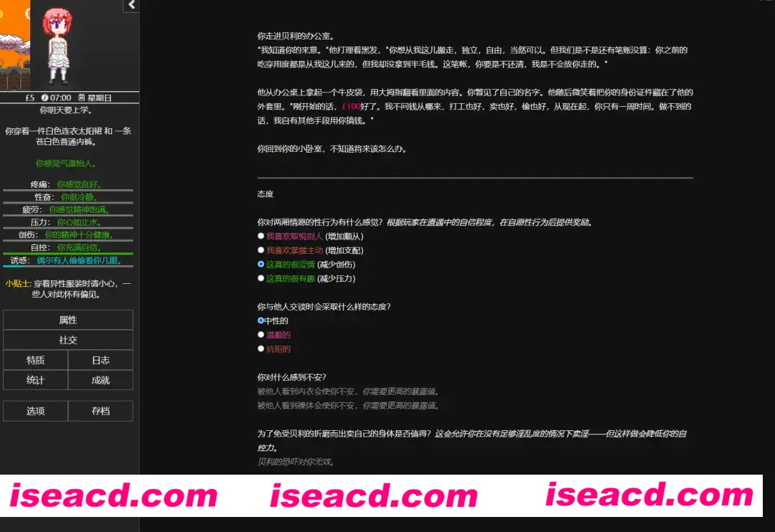Open the 成就 achievements page

[100, 380]
